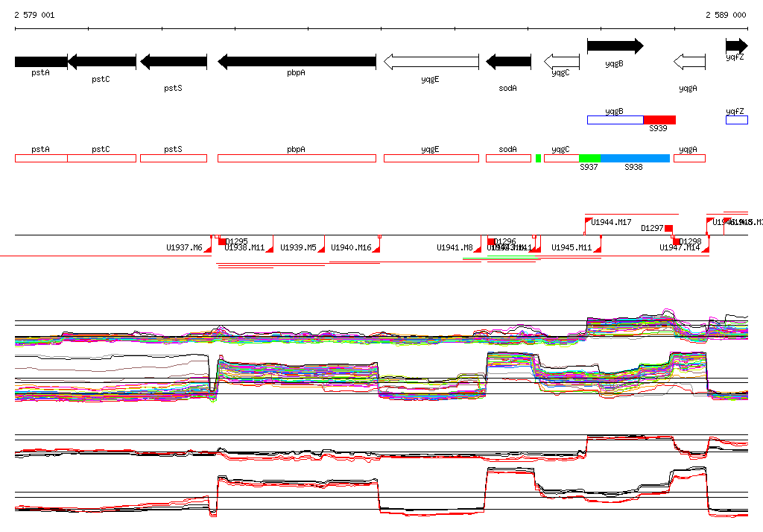
Task: Click the black sodA gene arrow
Action: [x=508, y=62]
